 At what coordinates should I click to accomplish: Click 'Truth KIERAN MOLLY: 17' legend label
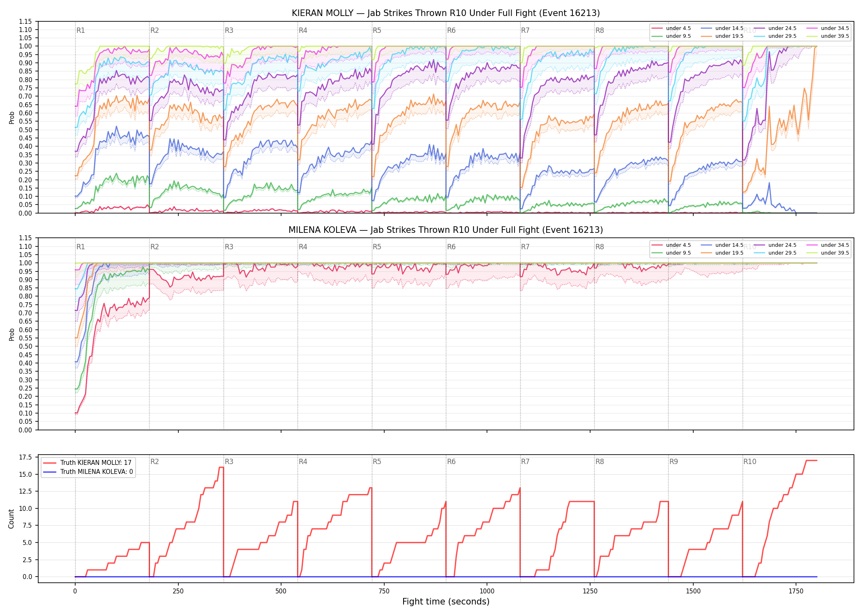point(96,463)
